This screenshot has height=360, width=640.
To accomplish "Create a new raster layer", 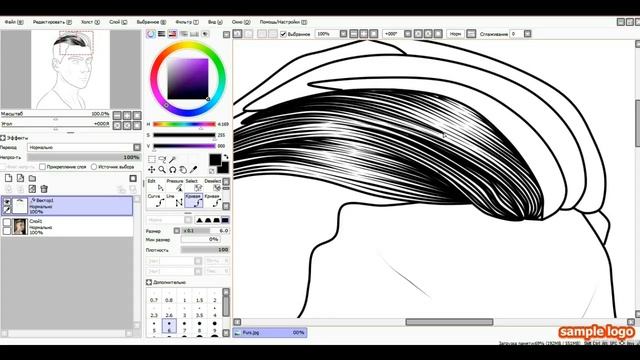I will point(9,178).
